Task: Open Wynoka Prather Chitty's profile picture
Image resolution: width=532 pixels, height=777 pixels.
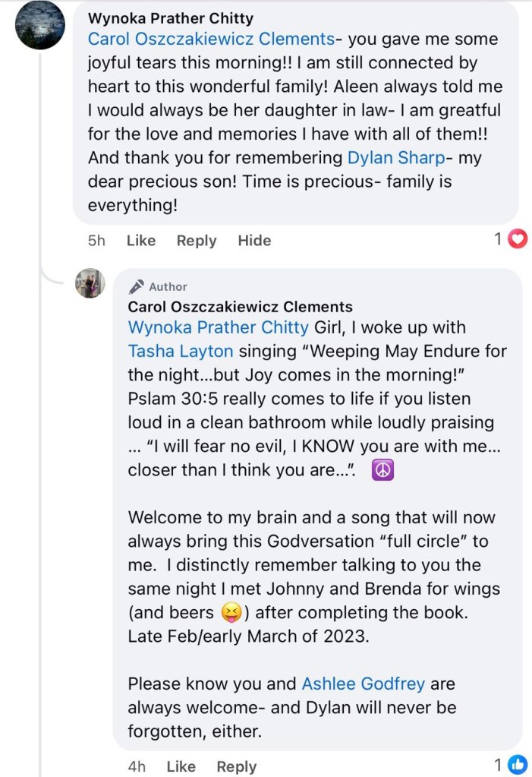Action: click(x=40, y=25)
